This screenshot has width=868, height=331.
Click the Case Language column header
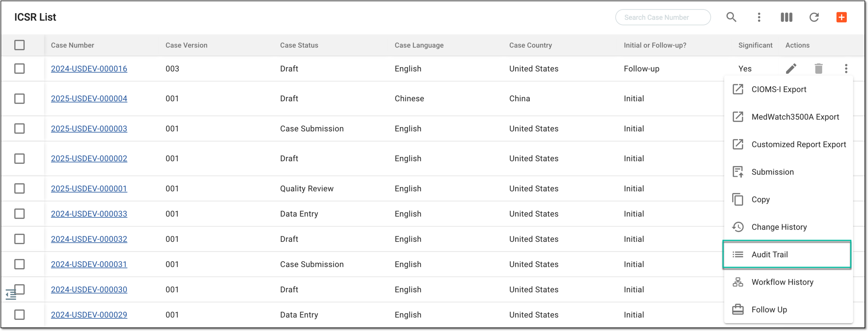point(419,45)
